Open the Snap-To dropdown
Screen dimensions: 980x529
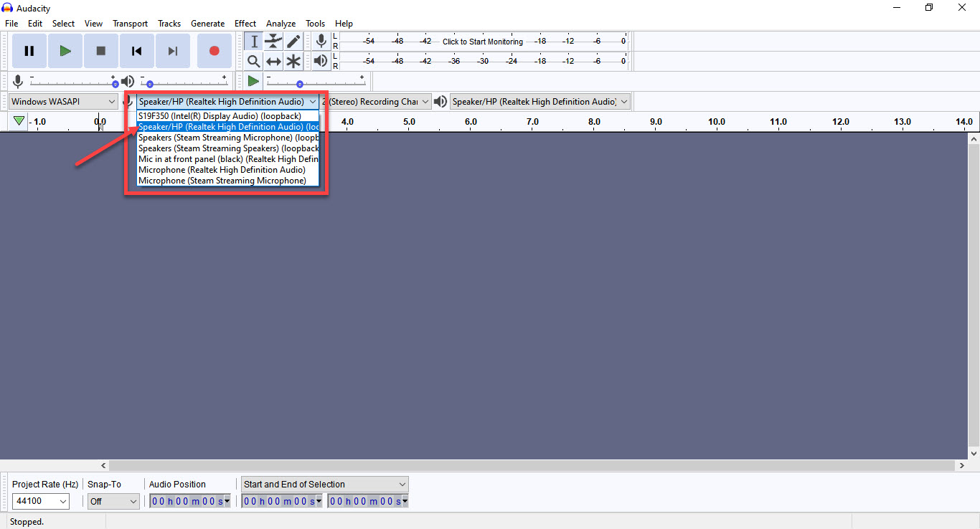tap(113, 500)
